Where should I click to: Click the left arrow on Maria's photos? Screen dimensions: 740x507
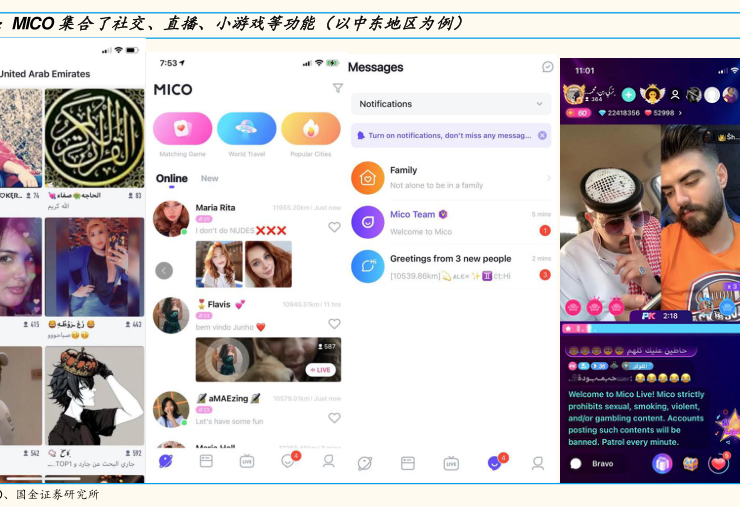point(164,270)
